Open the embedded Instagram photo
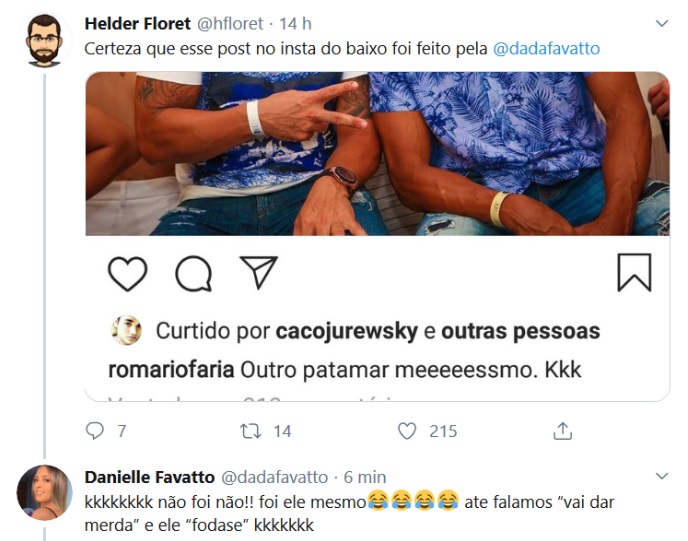Viewport: 688px width, 541px height. point(377,154)
